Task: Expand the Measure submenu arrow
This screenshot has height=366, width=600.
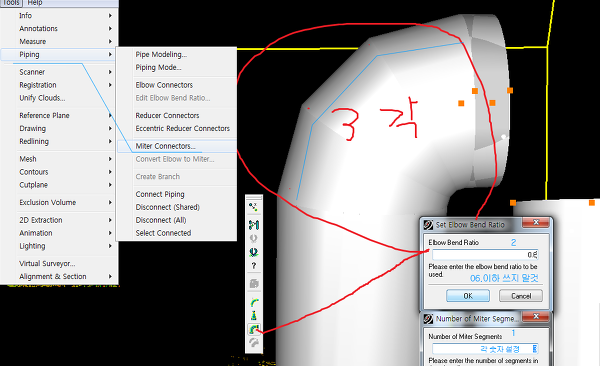Action: 110,41
